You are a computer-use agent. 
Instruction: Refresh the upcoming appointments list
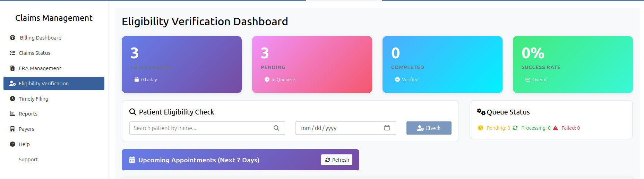pos(337,160)
